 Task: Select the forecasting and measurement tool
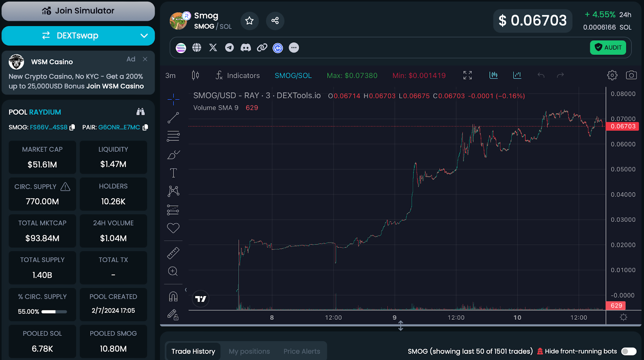pyautogui.click(x=173, y=209)
